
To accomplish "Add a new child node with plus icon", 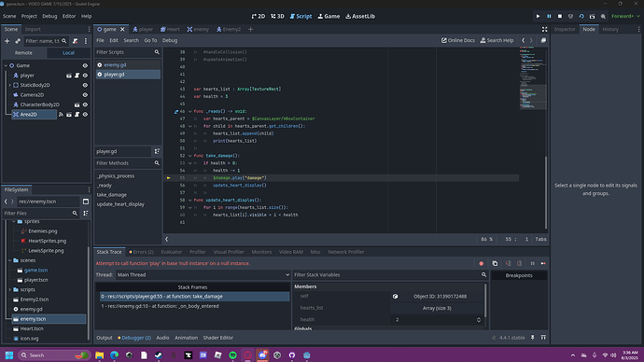I will coord(7,41).
